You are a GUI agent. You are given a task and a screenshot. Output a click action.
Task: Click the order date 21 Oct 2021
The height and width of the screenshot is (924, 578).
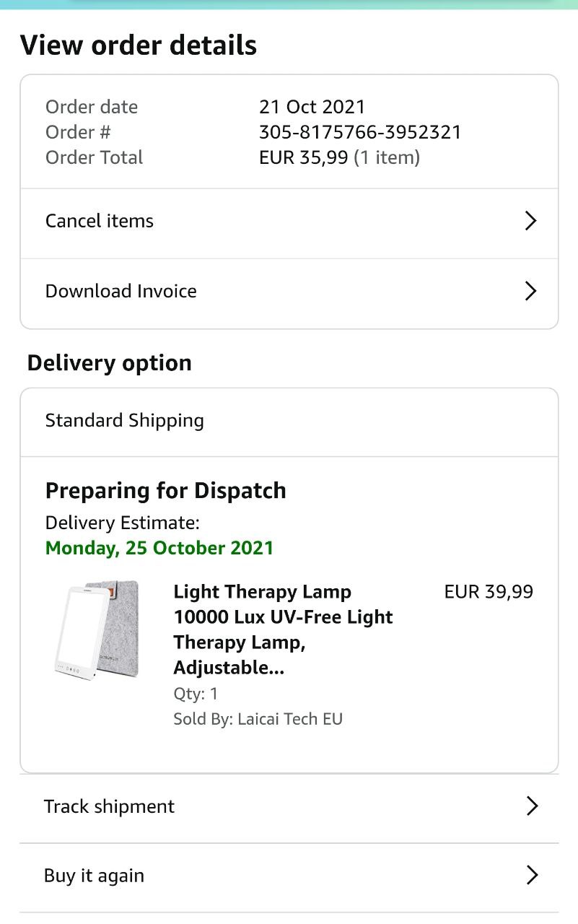coord(312,107)
